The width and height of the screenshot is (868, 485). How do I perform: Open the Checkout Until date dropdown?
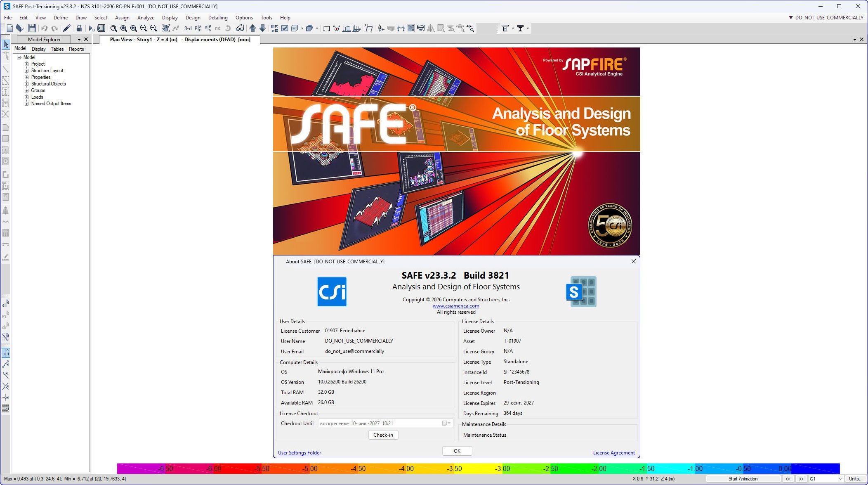(x=447, y=423)
